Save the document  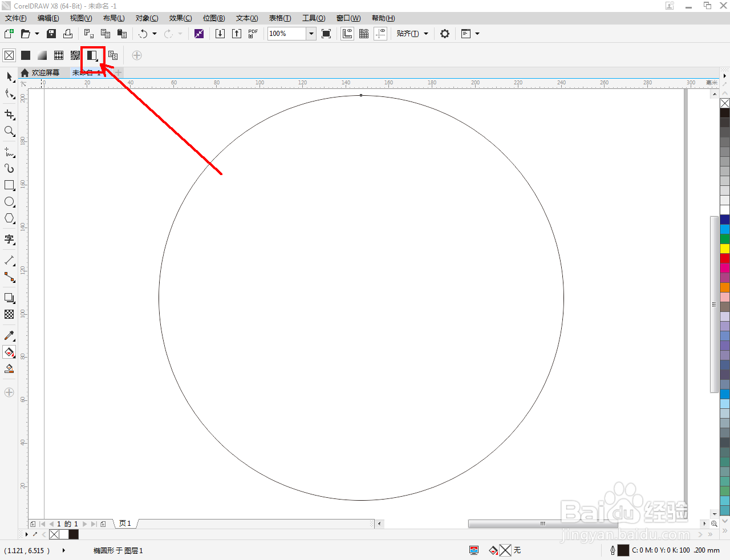[x=51, y=34]
